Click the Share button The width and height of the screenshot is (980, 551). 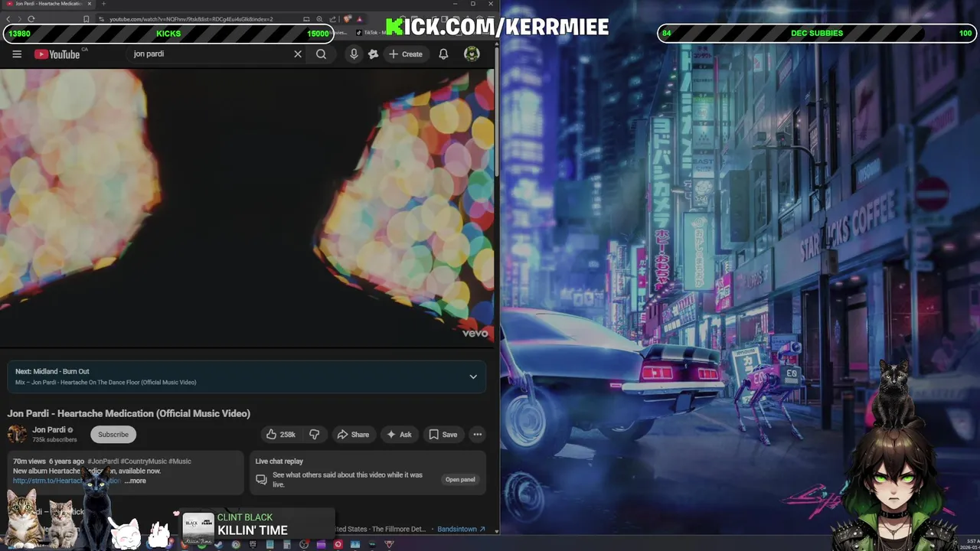(x=353, y=434)
